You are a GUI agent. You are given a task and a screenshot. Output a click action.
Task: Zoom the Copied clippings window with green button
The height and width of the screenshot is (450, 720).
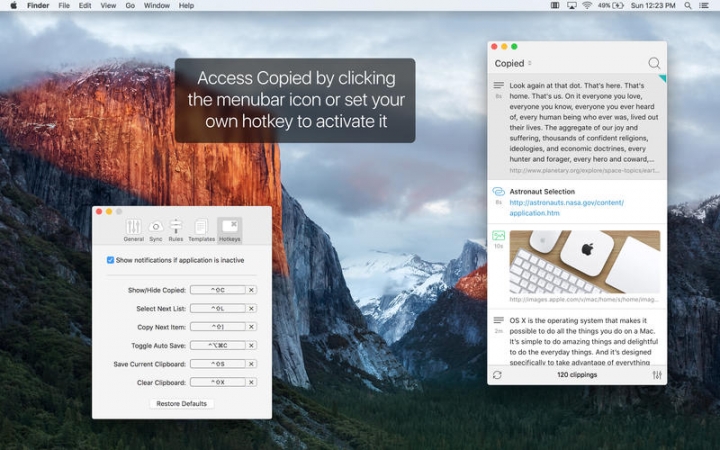tap(514, 46)
